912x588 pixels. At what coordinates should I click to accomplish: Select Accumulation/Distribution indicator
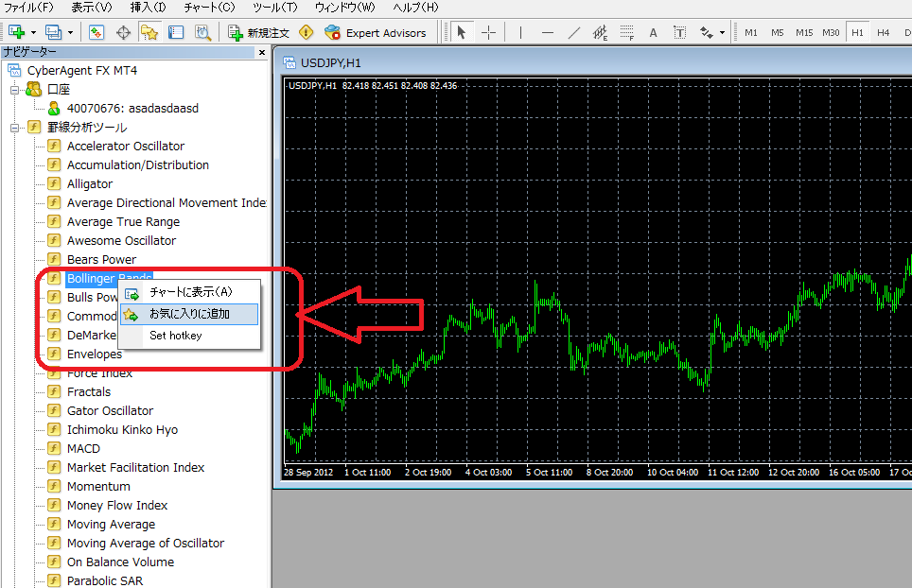pos(138,165)
